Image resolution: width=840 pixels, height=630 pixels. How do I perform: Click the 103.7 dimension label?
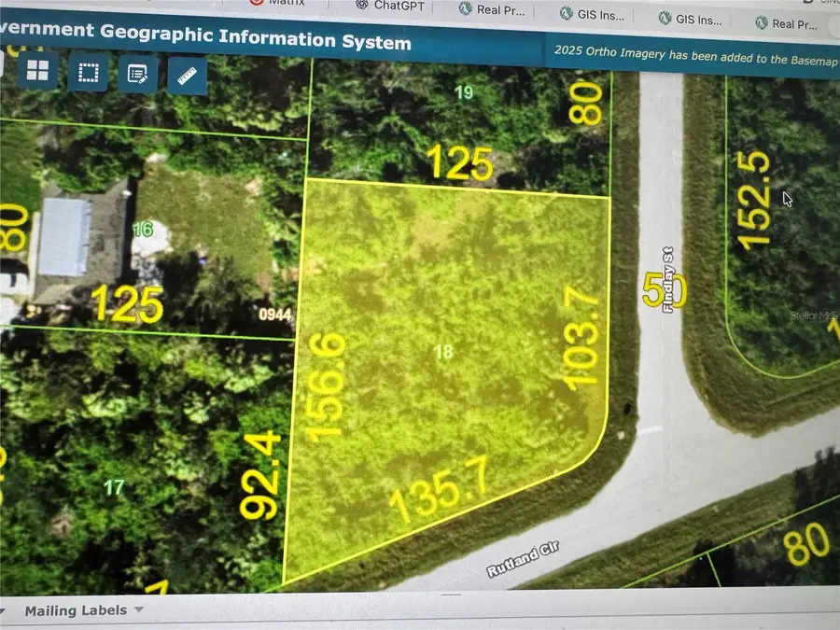coord(581,338)
